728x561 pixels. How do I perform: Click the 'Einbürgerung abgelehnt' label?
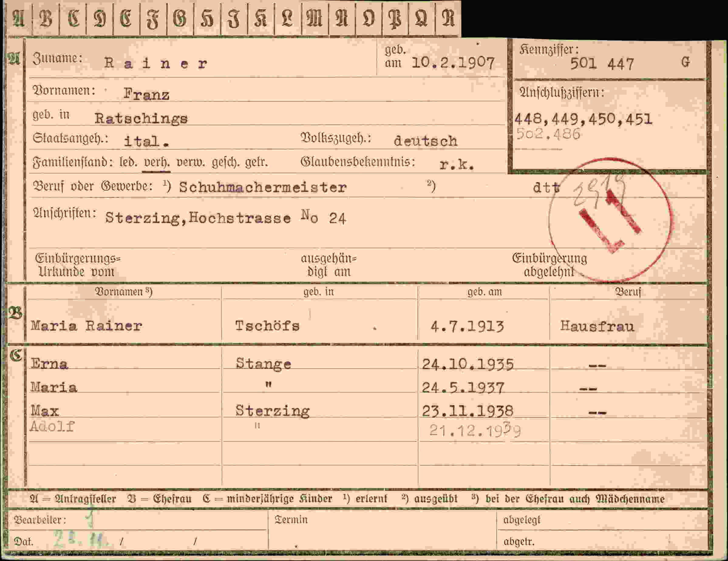(x=549, y=265)
